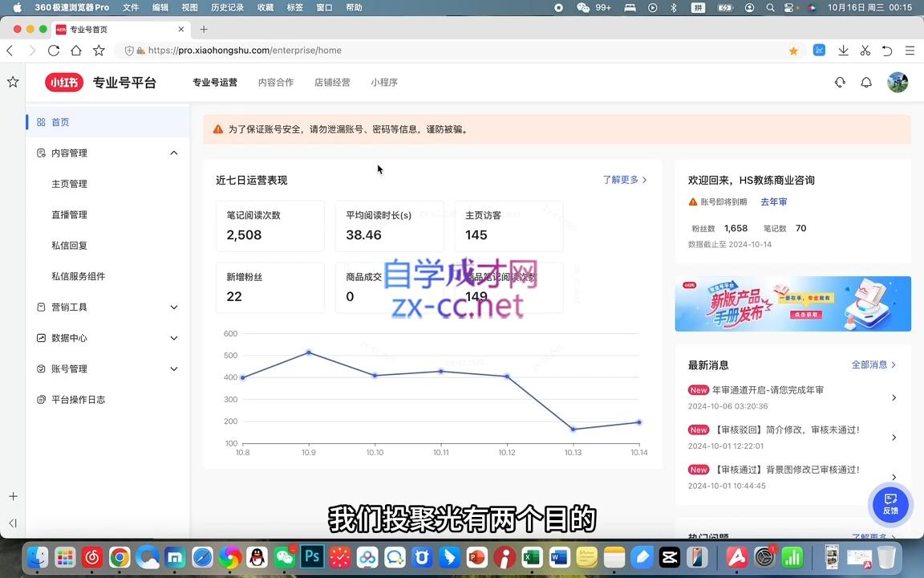924x578 pixels.
Task: Open Excel from the dock
Action: coord(532,557)
